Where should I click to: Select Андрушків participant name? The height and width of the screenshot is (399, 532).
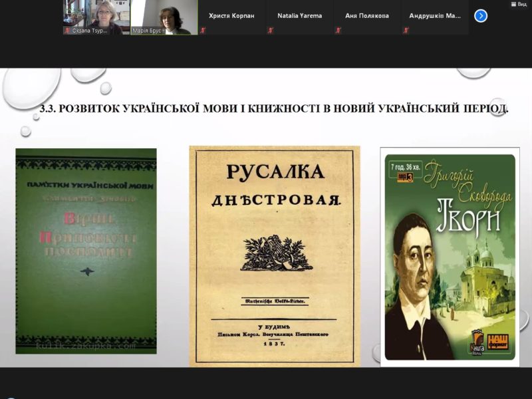[x=435, y=15]
